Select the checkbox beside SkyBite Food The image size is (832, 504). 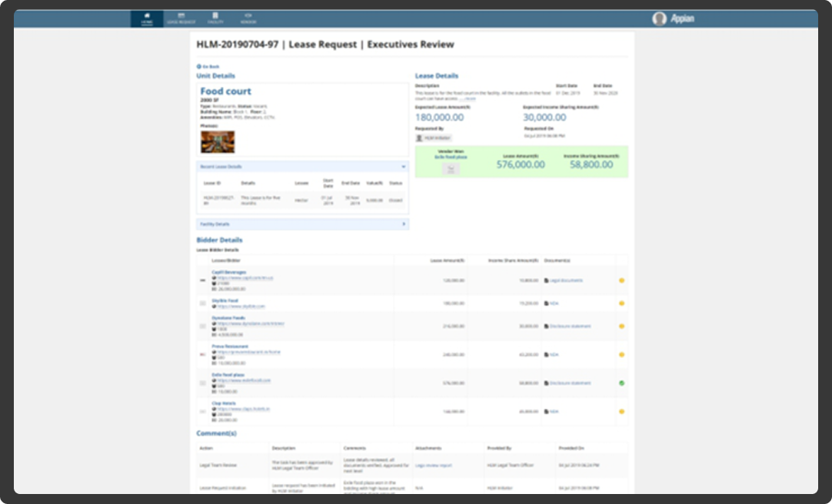[202, 303]
